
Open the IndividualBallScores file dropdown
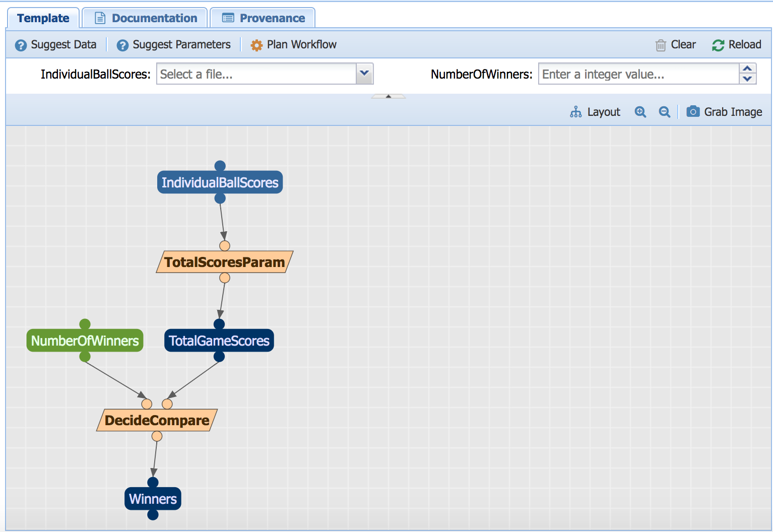pyautogui.click(x=364, y=74)
